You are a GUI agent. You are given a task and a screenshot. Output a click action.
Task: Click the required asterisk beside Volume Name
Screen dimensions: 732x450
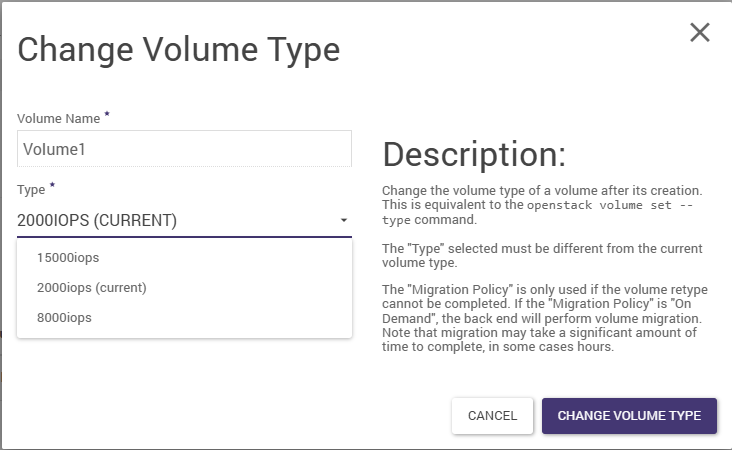tap(107, 116)
